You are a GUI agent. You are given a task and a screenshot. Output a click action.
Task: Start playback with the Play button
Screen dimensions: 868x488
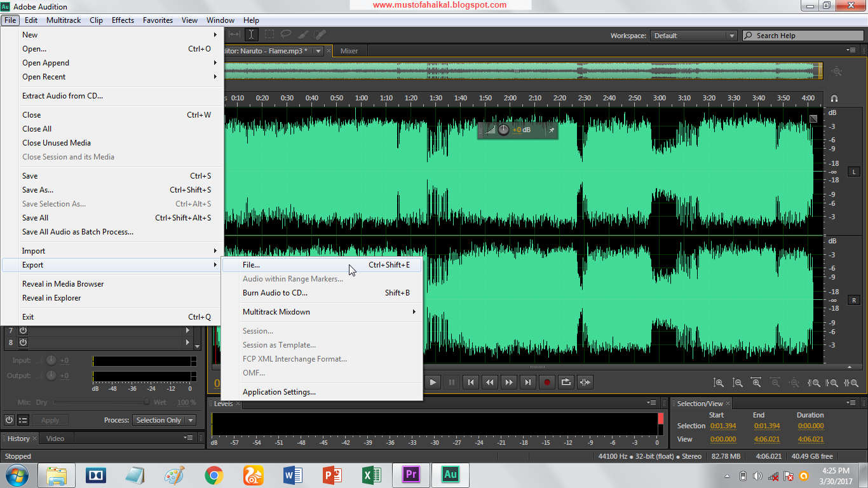tap(433, 382)
